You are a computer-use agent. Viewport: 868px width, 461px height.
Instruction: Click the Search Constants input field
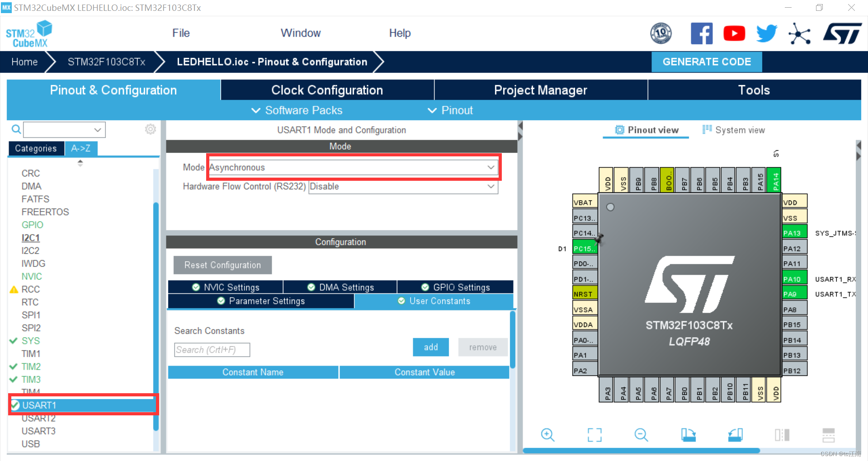pos(212,350)
